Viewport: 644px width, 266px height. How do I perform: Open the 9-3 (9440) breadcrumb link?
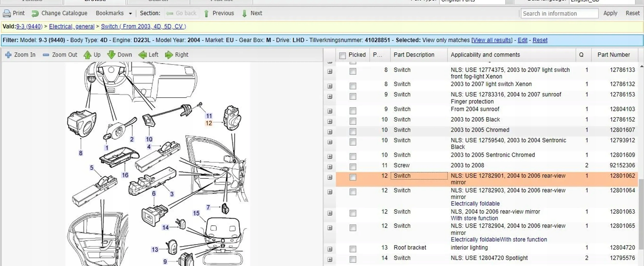[29, 26]
